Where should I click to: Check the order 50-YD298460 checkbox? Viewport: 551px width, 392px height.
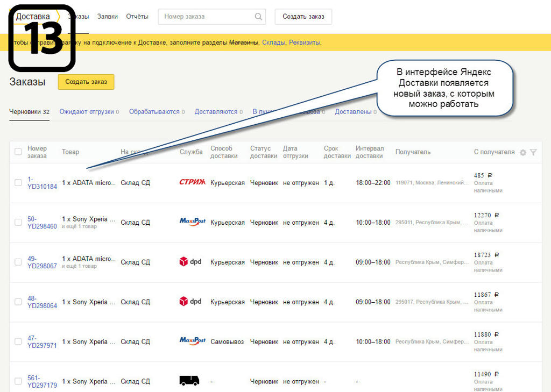(18, 222)
